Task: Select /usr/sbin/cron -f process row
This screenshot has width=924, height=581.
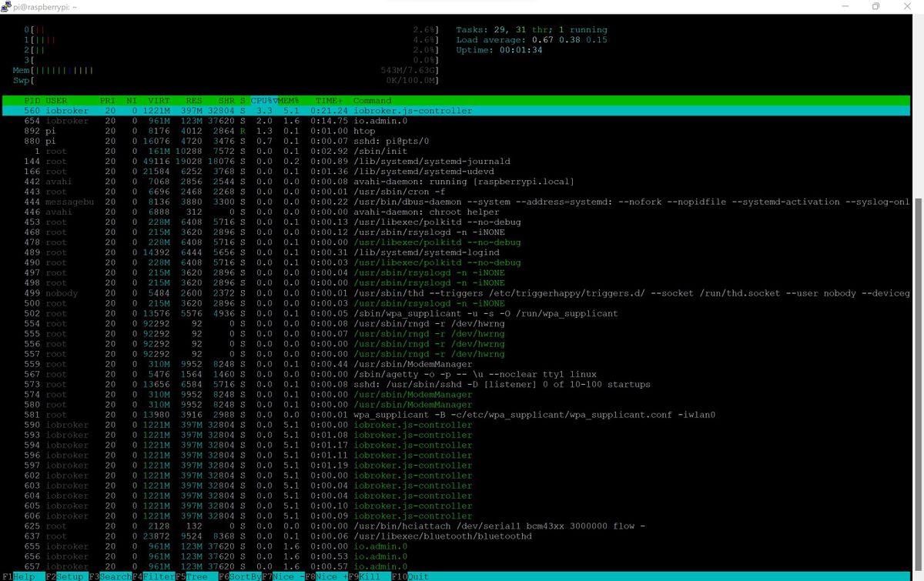Action: pos(457,192)
